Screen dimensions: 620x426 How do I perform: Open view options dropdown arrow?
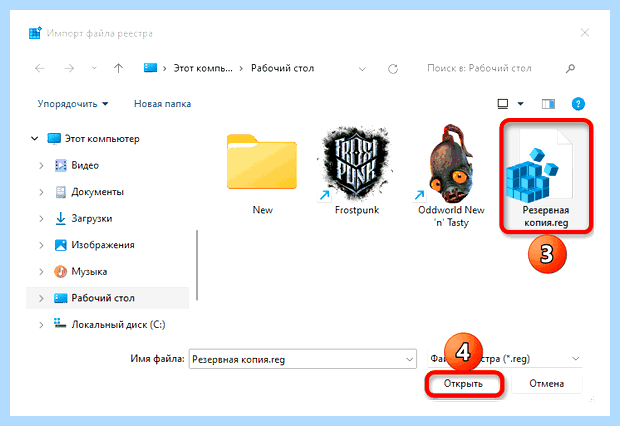(521, 104)
